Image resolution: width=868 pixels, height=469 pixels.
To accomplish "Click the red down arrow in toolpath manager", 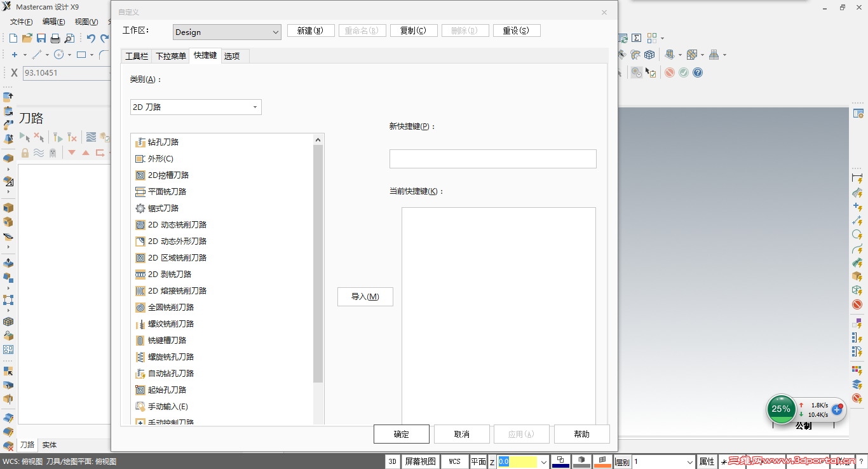I will click(x=72, y=153).
